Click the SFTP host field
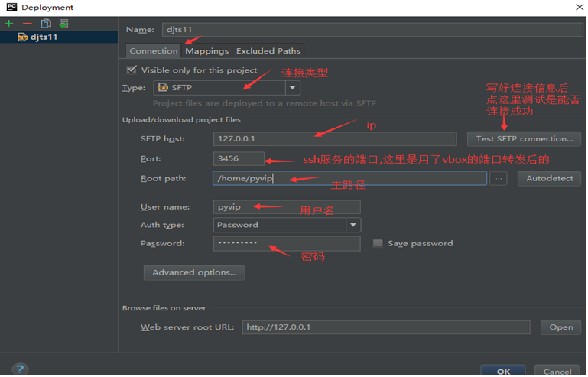The image size is (588, 377). coord(335,139)
